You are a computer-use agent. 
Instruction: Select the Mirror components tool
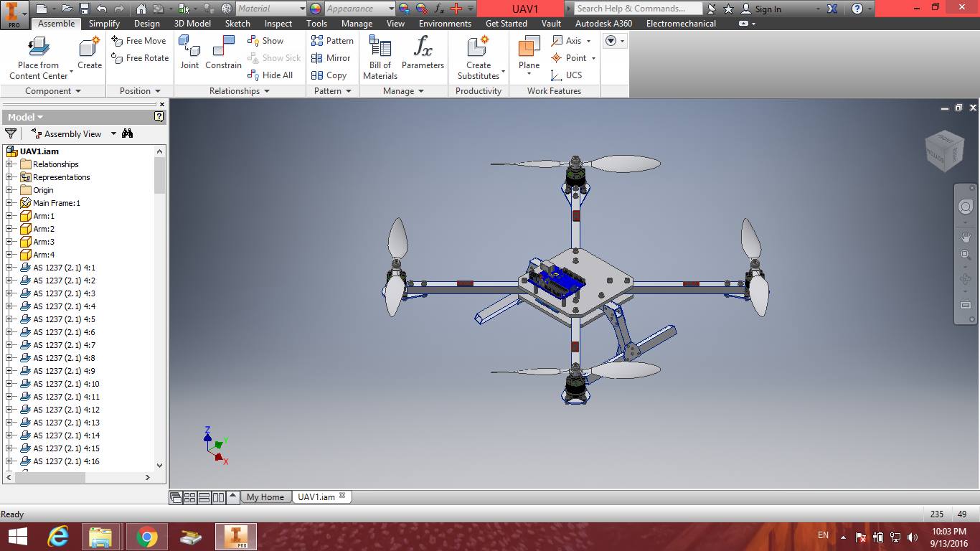click(x=331, y=58)
